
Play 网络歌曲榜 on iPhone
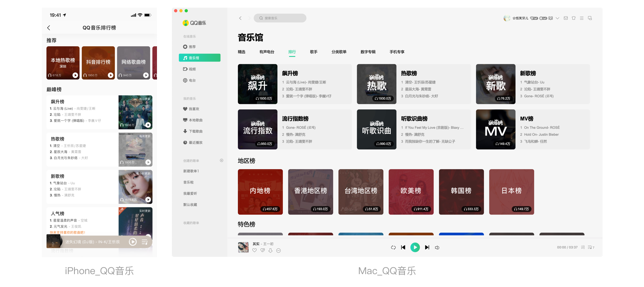coord(146,75)
